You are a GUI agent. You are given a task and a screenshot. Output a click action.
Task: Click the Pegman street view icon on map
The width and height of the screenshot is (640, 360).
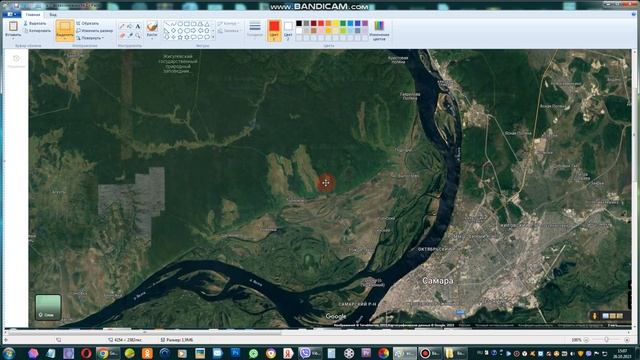pyautogui.click(x=595, y=316)
